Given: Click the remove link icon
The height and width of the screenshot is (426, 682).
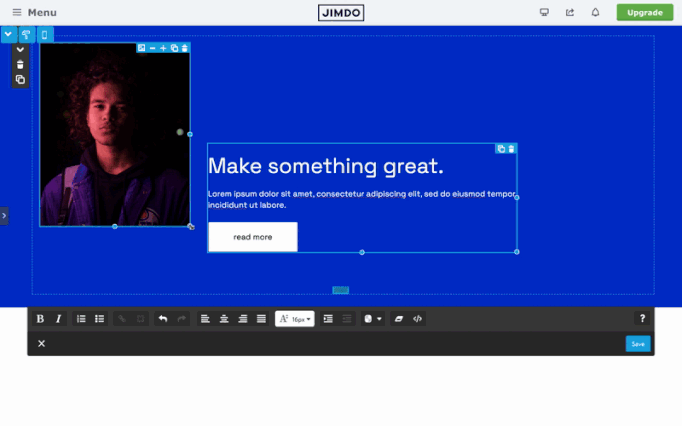Looking at the screenshot, I should pos(140,319).
